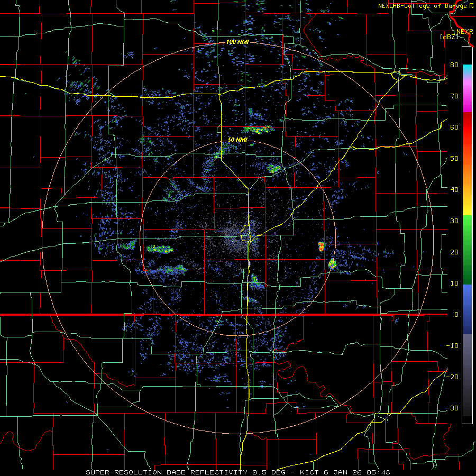Screen dimensions: 476x476
Task: Click the 40 value on dBZ scale
Action: click(x=454, y=189)
